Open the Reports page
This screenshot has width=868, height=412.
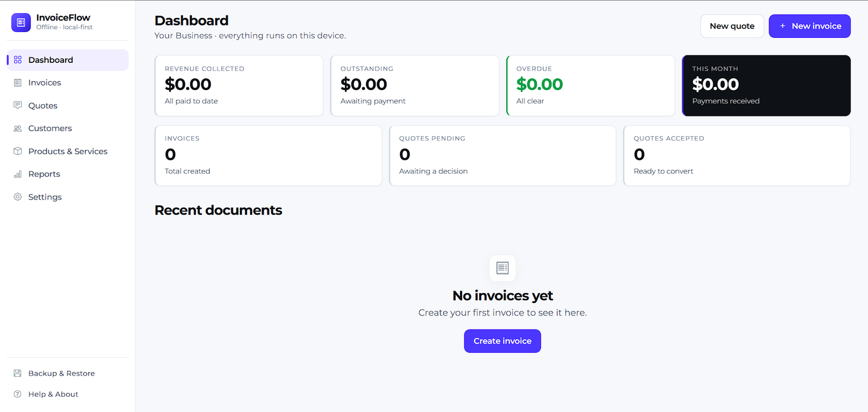pos(68,174)
